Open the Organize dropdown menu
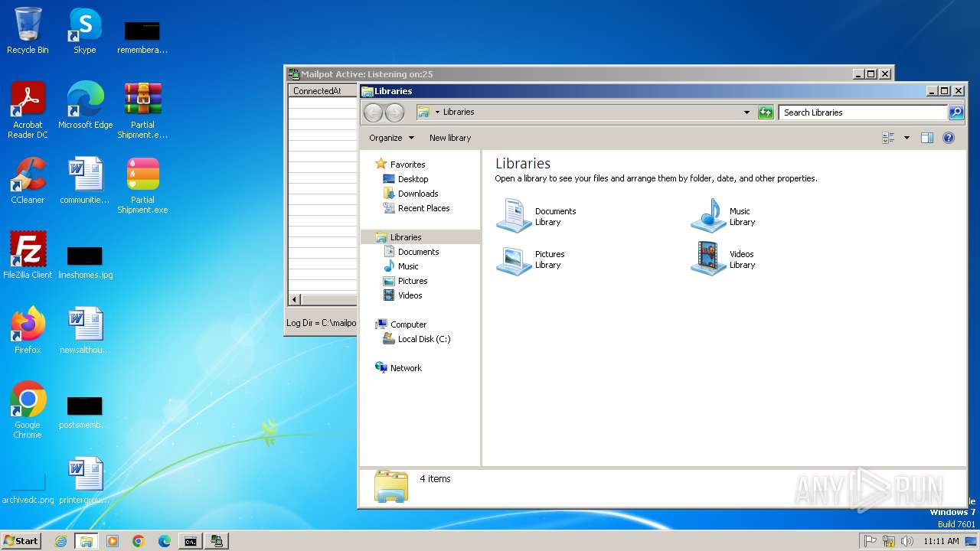 (x=391, y=138)
